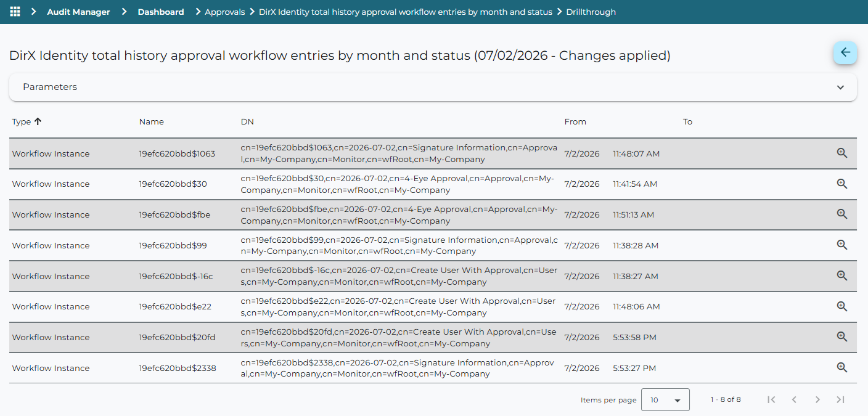
Task: Click the 11:48:07 AM time value
Action: click(636, 153)
